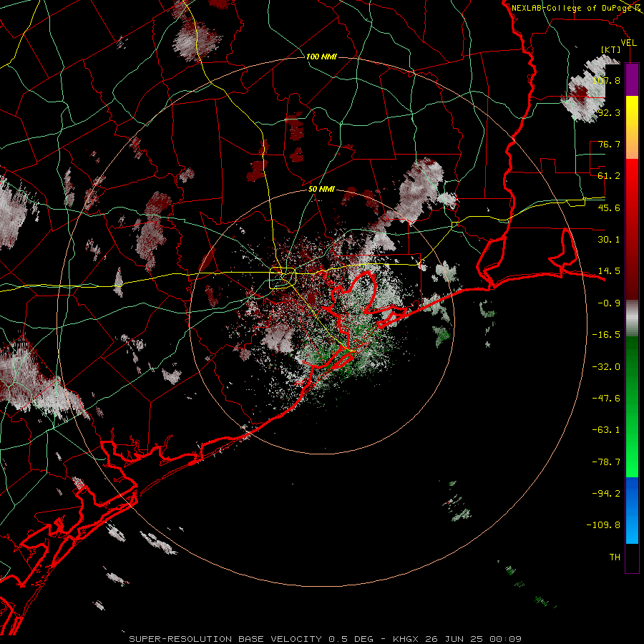644x644 pixels.
Task: Click the -16.5 velocity scale value
Action: point(606,335)
